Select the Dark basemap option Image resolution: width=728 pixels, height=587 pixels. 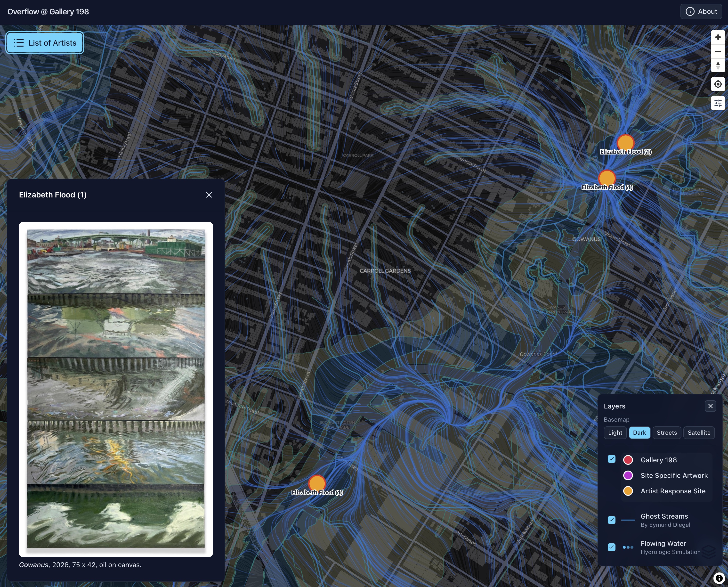(639, 432)
